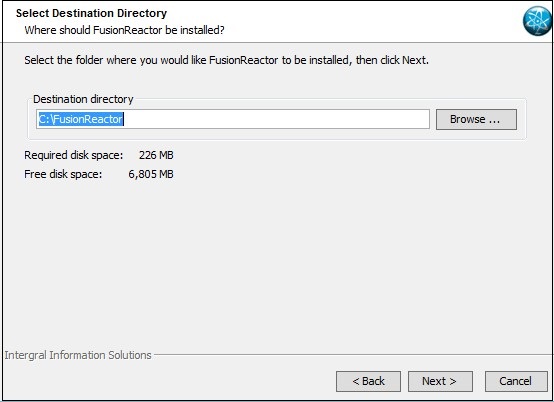Click the 6,805 MB free space value
This screenshot has width=554, height=402.
151,174
